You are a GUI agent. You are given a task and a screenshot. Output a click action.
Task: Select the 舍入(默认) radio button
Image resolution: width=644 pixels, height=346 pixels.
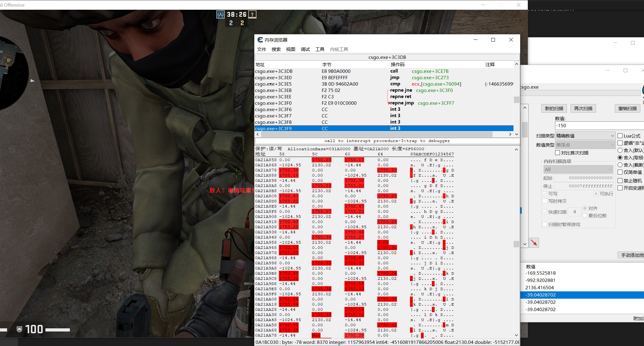pos(620,150)
